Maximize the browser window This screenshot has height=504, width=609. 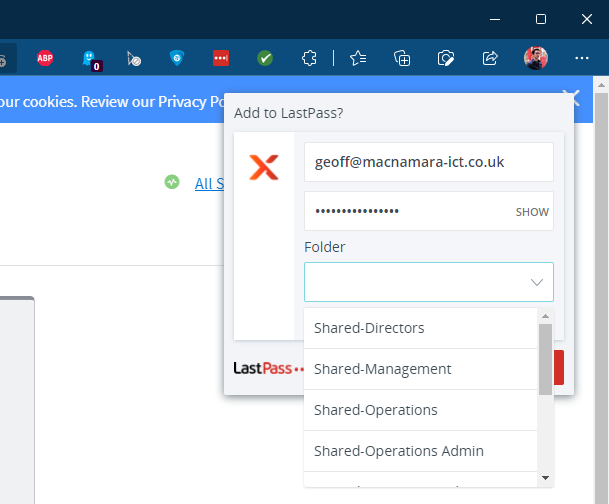[x=541, y=19]
